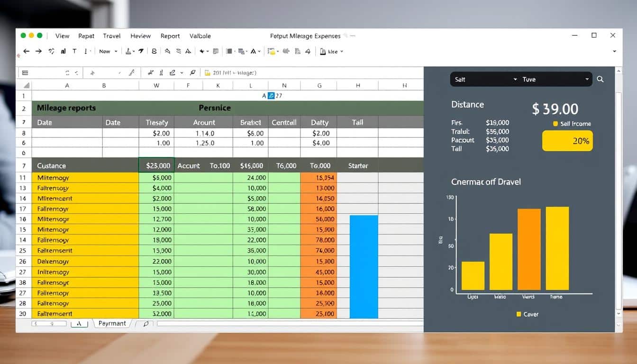Click the 32,000 green cell
This screenshot has height=364, width=637.
click(156, 313)
